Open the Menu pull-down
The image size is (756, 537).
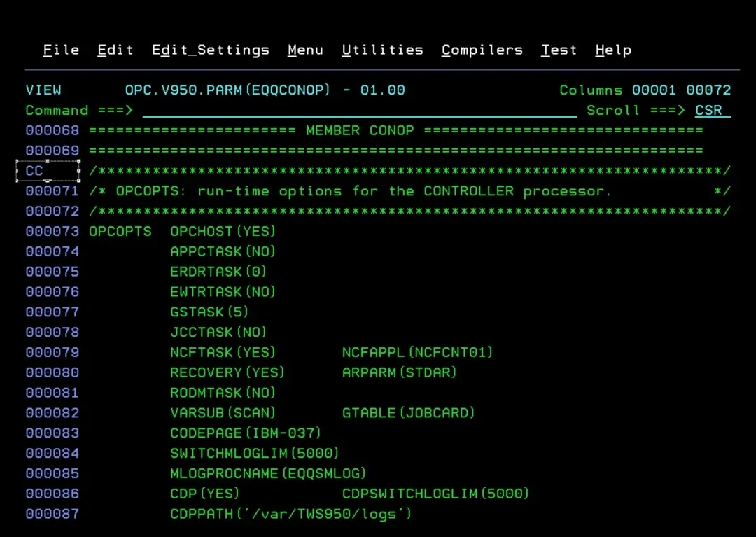click(x=306, y=50)
